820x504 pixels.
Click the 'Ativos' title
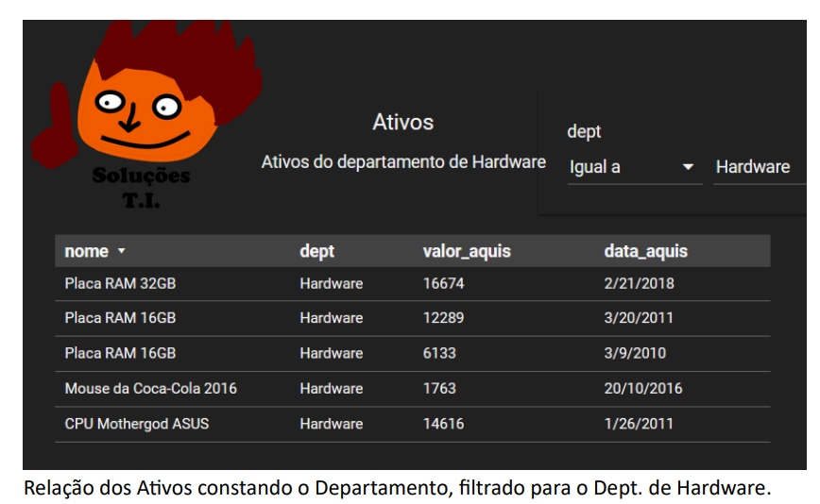pos(402,122)
